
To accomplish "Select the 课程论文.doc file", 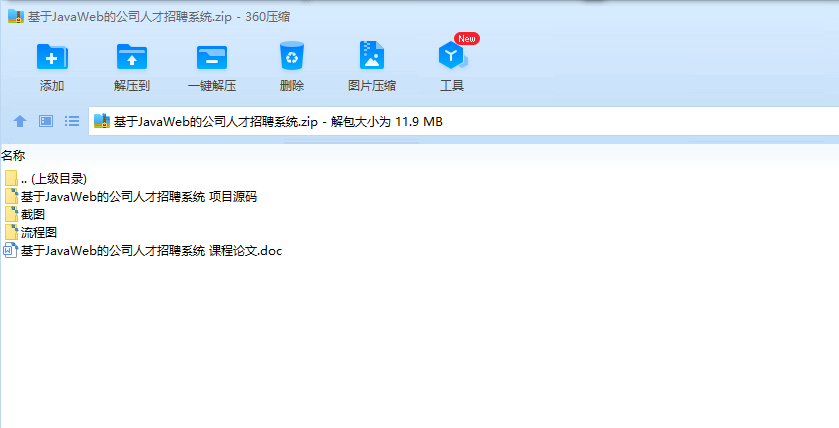I will pos(143,250).
